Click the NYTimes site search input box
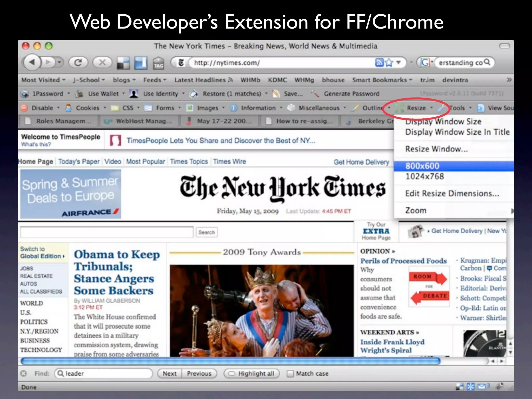532x399 pixels. point(107,232)
